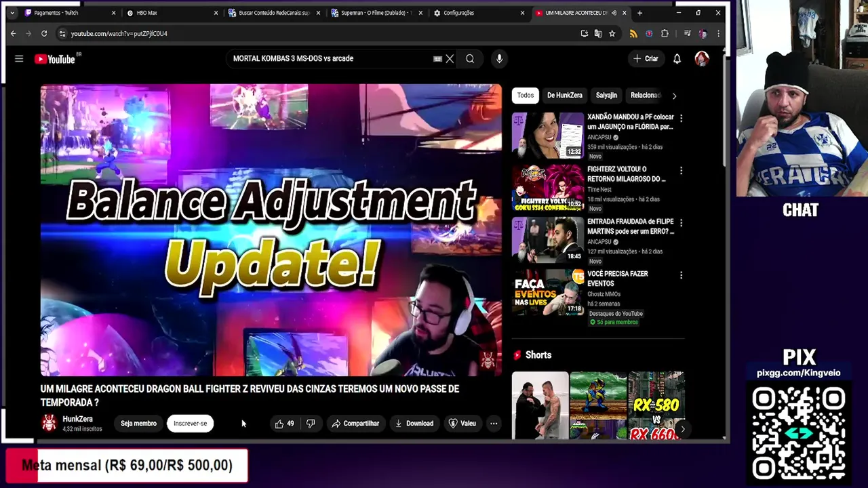Switch to the Buscar Conteúdo RedeCanais tab
868x488 pixels.
tap(275, 13)
